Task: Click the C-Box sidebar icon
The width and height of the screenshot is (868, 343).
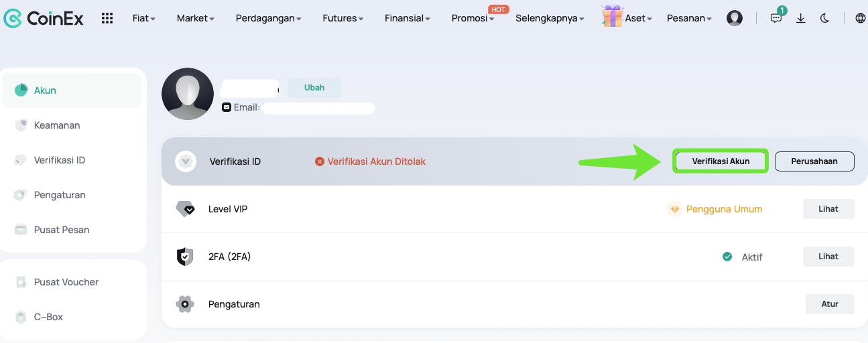Action: [21, 317]
